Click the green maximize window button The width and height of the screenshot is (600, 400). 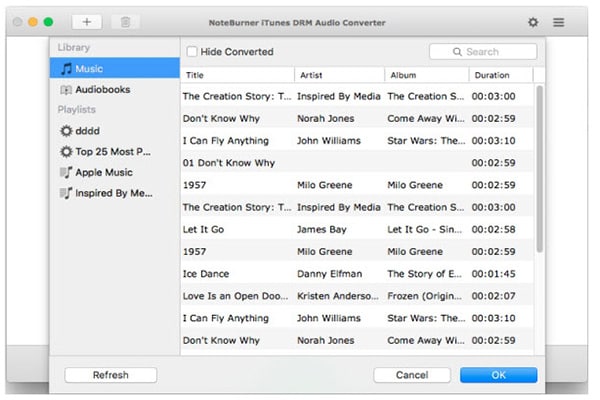(48, 22)
